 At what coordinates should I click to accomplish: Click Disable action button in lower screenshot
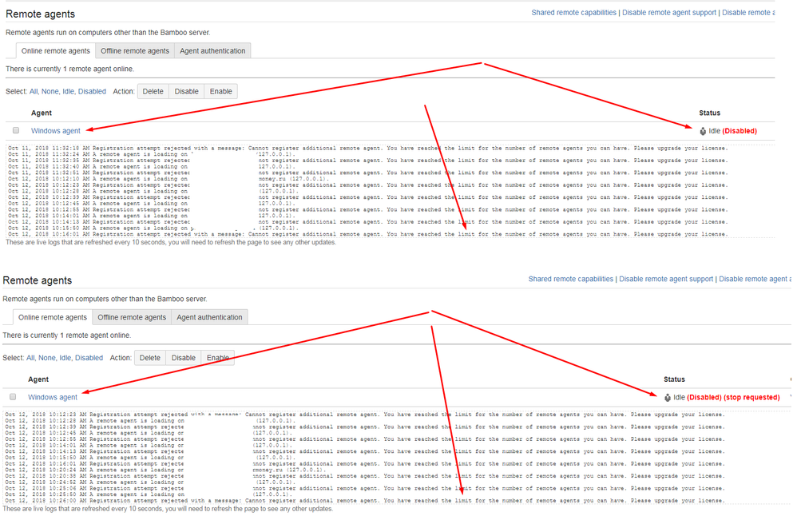point(184,358)
